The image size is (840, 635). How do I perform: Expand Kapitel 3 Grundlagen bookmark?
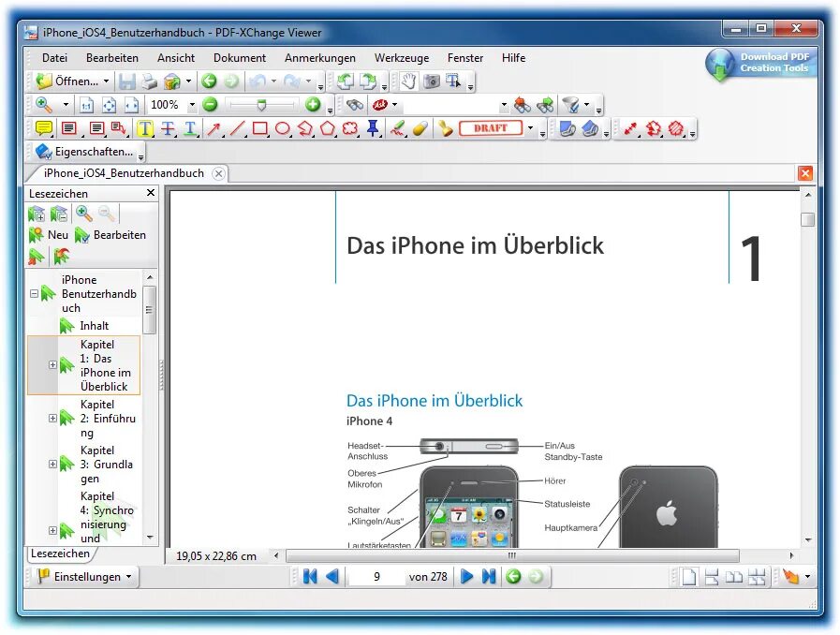click(x=52, y=464)
